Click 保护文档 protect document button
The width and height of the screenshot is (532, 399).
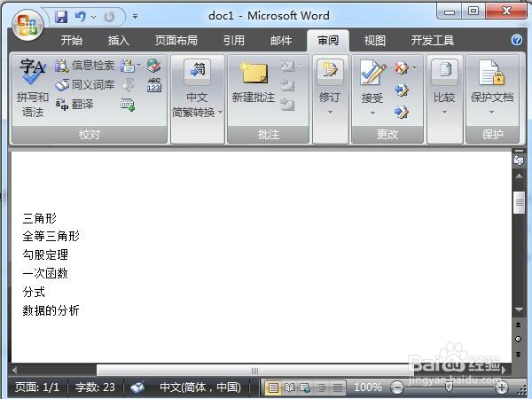click(x=491, y=88)
